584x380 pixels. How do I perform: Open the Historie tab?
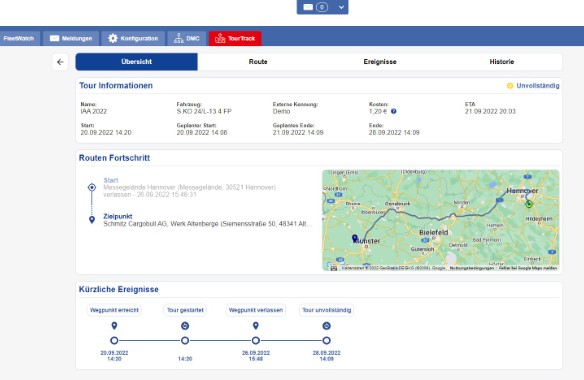pyautogui.click(x=502, y=62)
